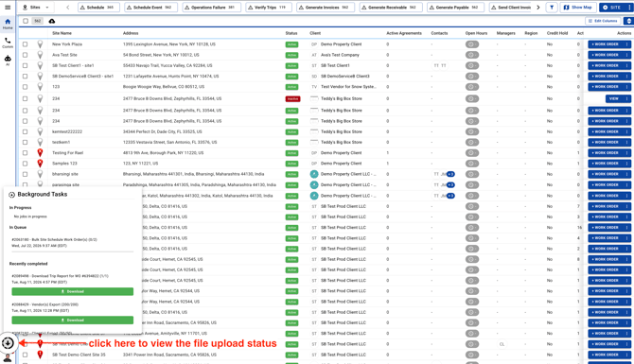Open the filter funnel icon
Screen dimensions: 634x364
coord(552,8)
